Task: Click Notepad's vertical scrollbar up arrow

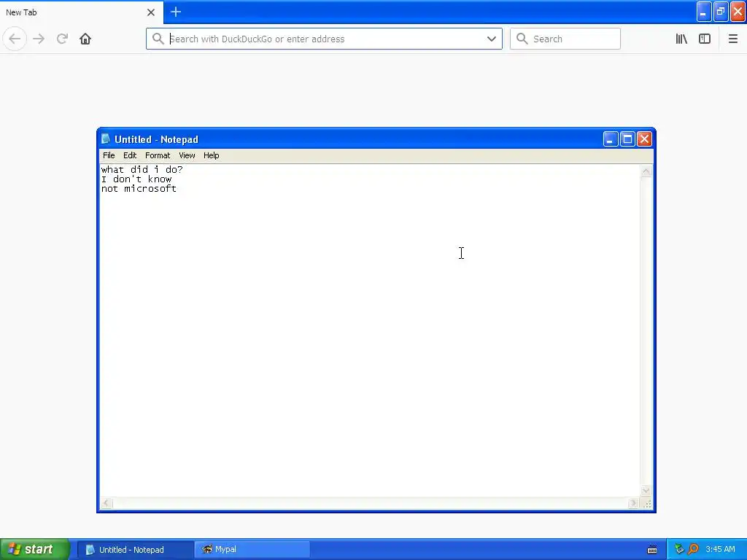Action: pyautogui.click(x=646, y=171)
